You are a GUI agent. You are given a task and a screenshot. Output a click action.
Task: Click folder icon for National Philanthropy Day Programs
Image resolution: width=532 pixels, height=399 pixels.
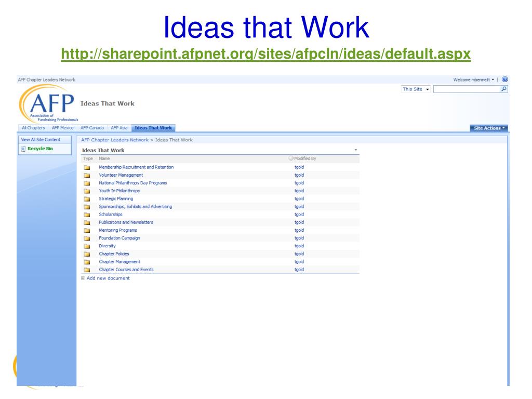(87, 183)
